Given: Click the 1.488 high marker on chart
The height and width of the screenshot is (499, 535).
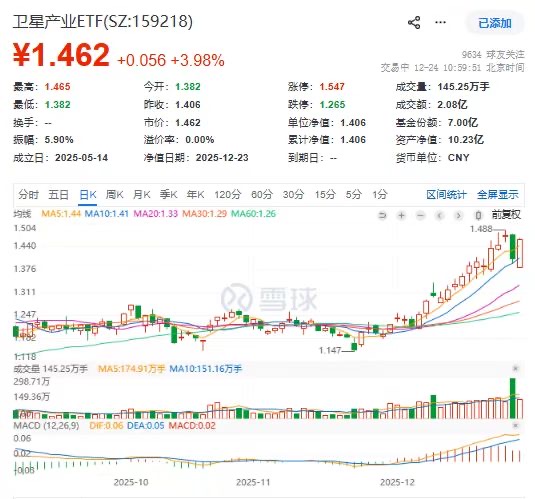Looking at the screenshot, I should 481,229.
